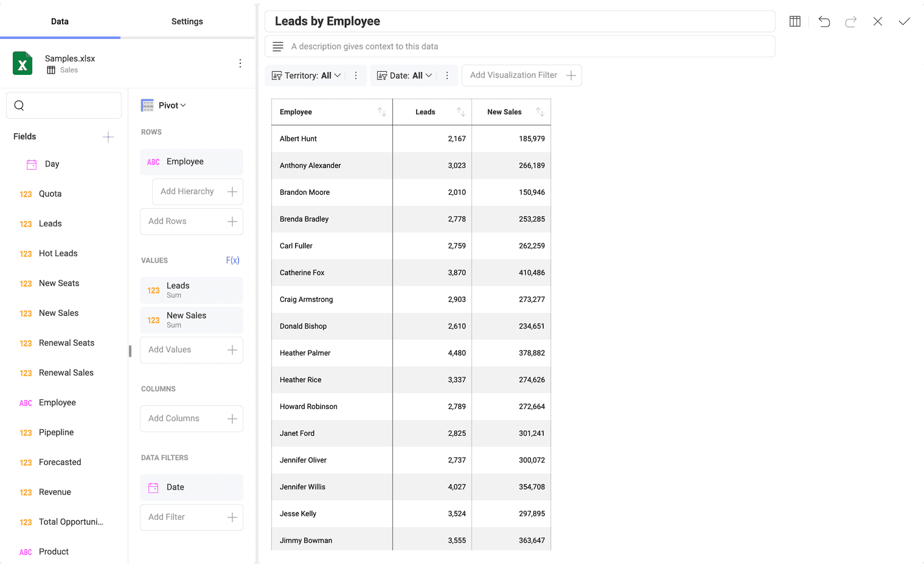Viewport: 924px width, 588px height.
Task: Click plus icon in Add Hierarchy
Action: (x=232, y=192)
